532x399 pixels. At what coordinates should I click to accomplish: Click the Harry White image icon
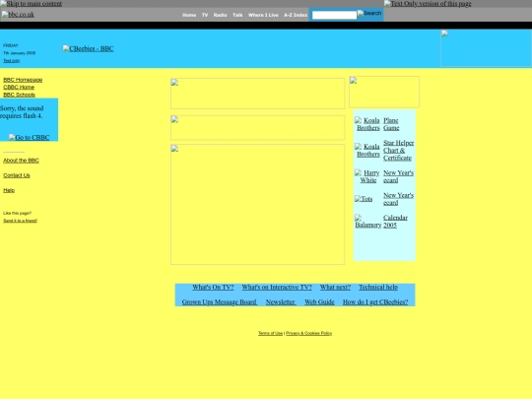coord(367,176)
